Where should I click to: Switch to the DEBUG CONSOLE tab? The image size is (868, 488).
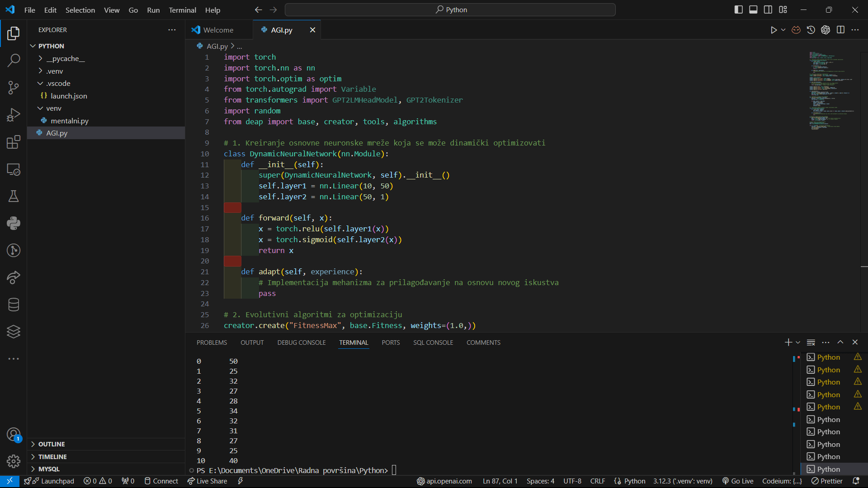click(x=301, y=343)
